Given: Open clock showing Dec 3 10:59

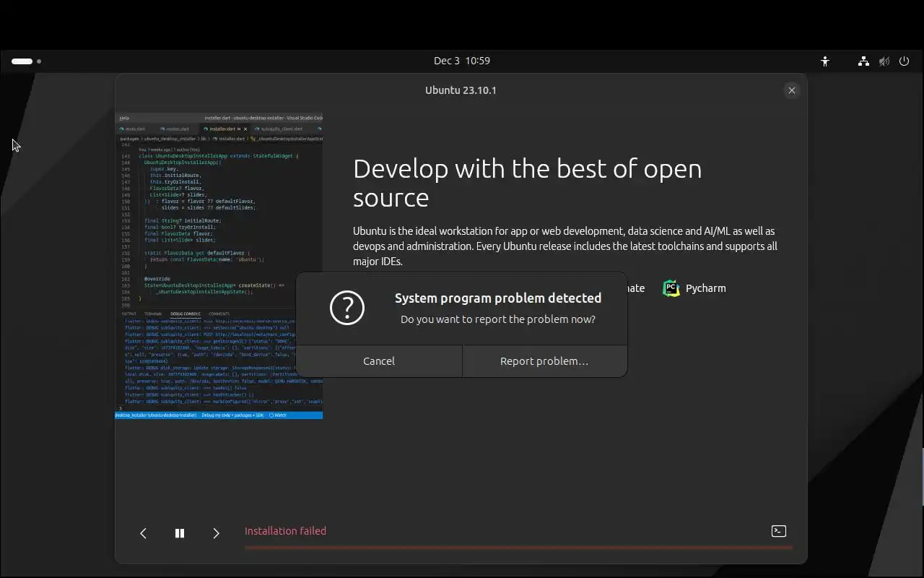Looking at the screenshot, I should 462,61.
